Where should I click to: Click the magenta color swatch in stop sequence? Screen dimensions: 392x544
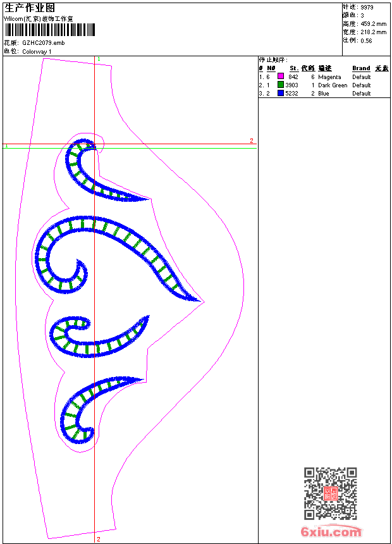(x=281, y=77)
